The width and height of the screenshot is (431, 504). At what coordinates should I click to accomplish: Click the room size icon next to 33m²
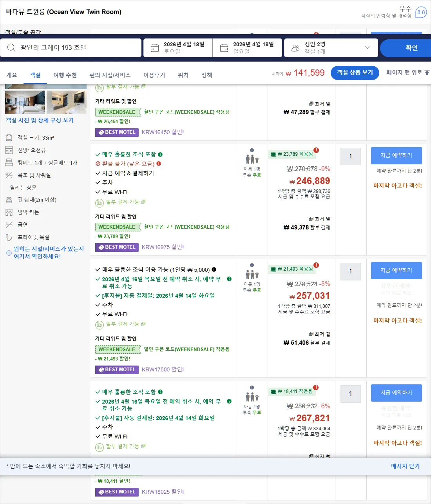9,138
